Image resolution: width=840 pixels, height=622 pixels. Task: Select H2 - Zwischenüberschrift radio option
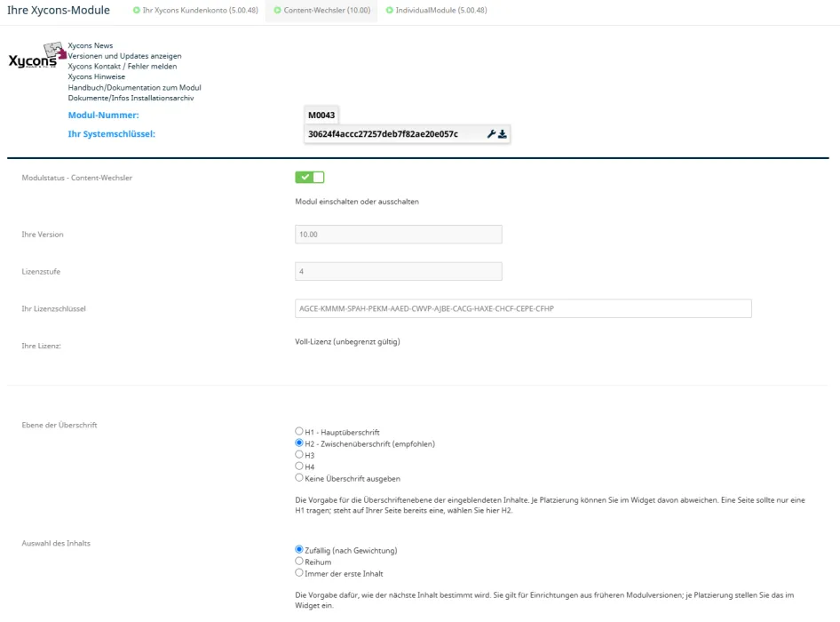click(x=299, y=443)
